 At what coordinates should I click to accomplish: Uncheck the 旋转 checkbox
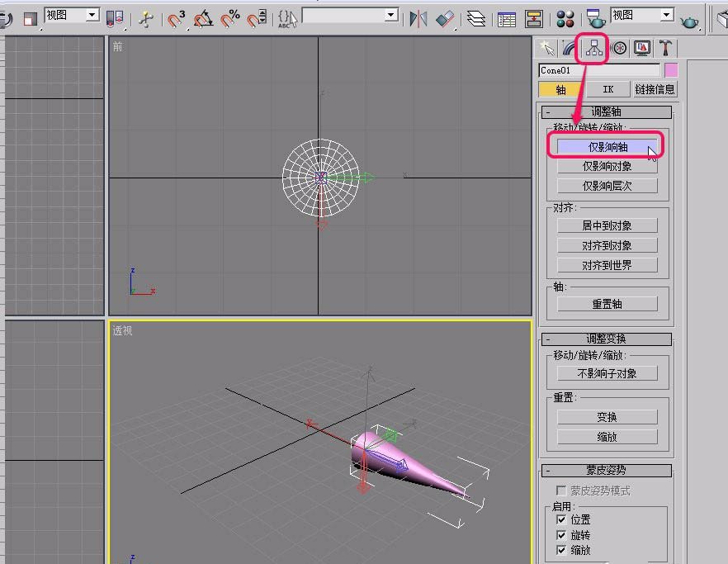click(561, 535)
